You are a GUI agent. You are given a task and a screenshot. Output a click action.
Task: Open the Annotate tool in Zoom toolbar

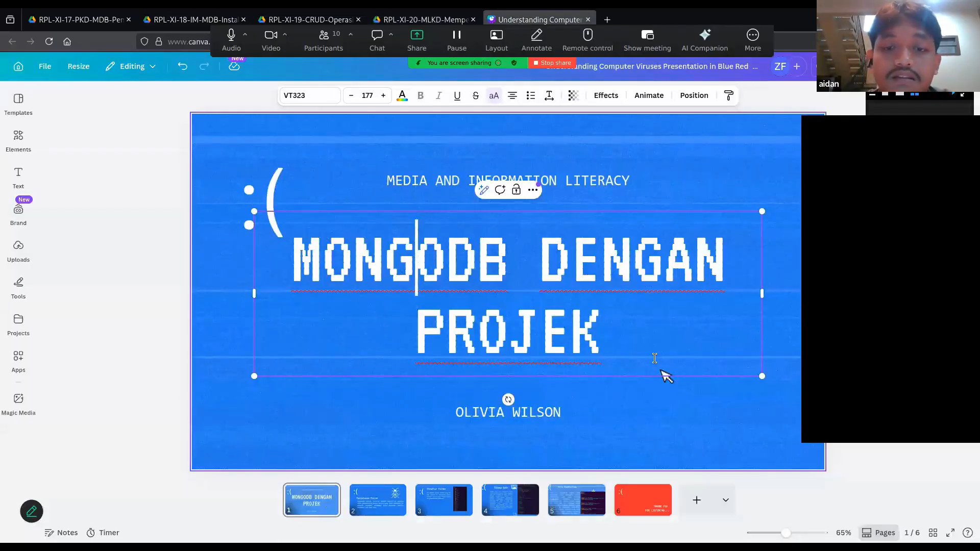click(536, 40)
